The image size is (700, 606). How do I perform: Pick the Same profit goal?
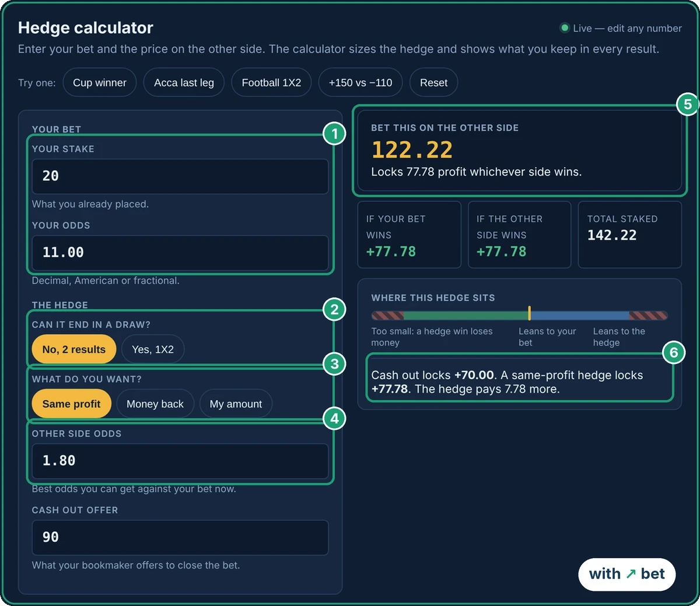coord(71,404)
